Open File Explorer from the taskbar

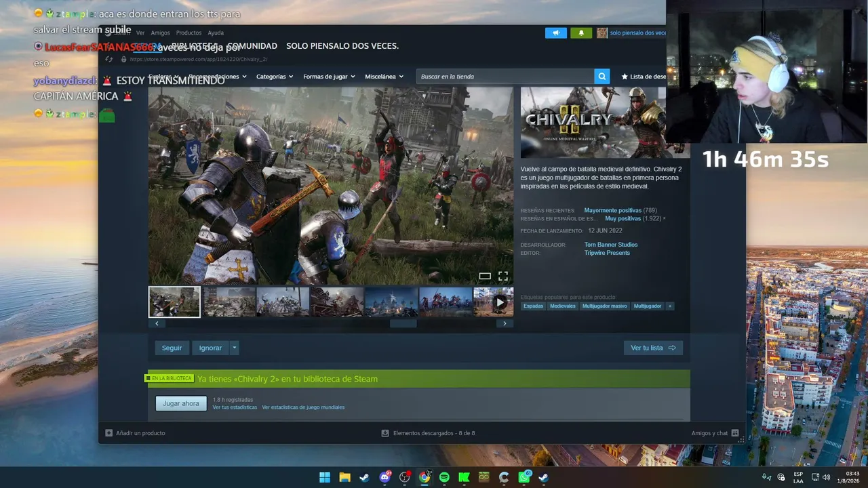pyautogui.click(x=344, y=477)
